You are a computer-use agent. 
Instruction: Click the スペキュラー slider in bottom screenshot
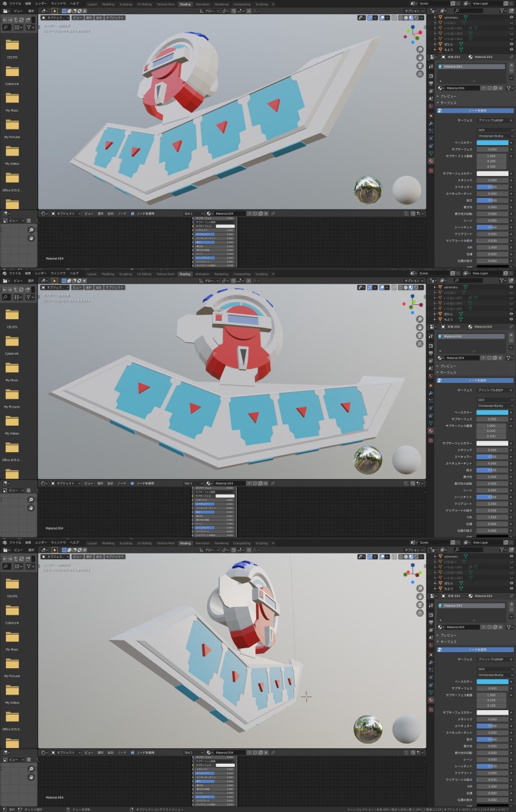(492, 726)
